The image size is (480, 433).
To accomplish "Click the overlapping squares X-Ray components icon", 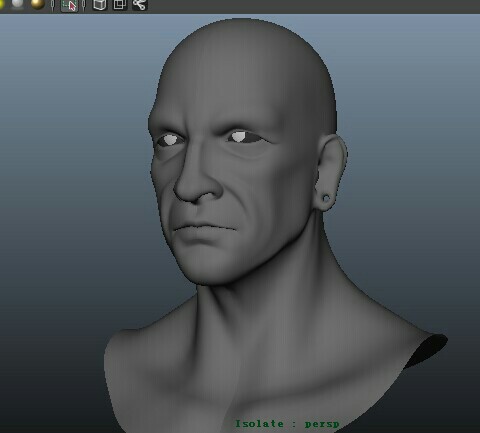I will (120, 4).
